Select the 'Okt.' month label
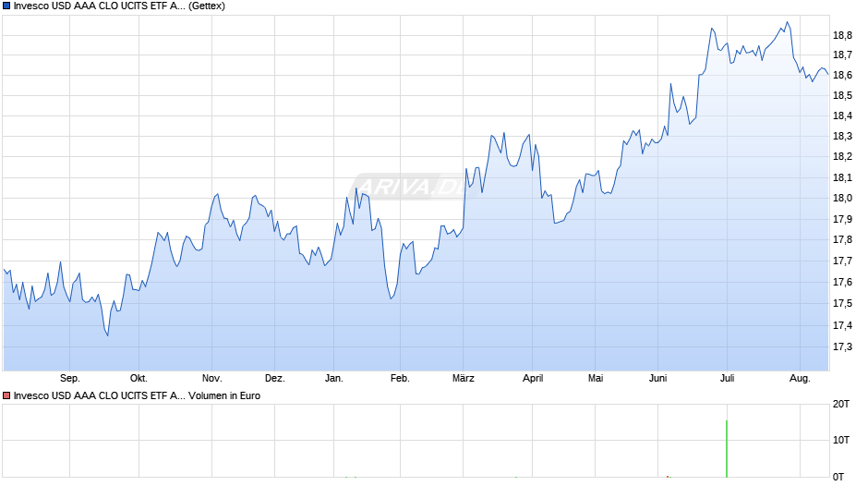The height and width of the screenshot is (486, 868). pos(139,379)
